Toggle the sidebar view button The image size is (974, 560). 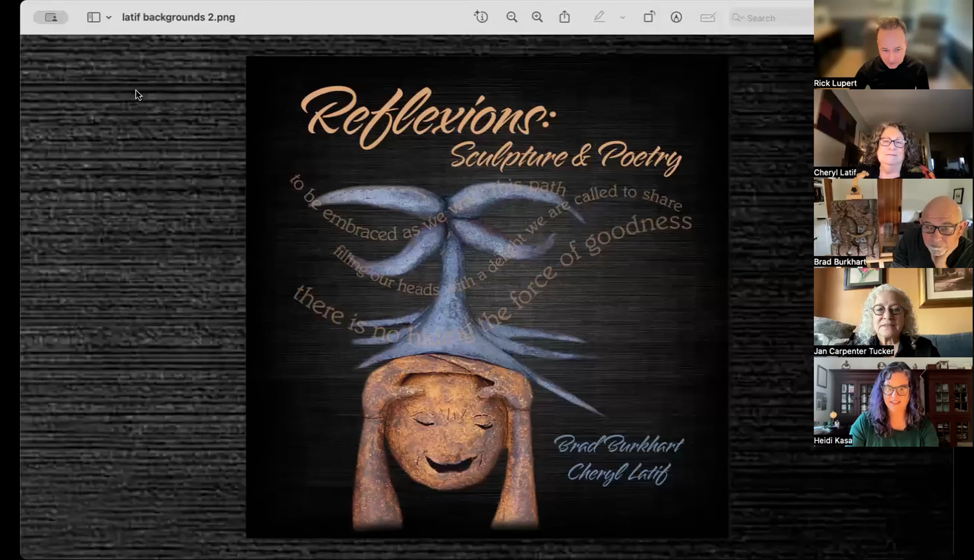(93, 17)
